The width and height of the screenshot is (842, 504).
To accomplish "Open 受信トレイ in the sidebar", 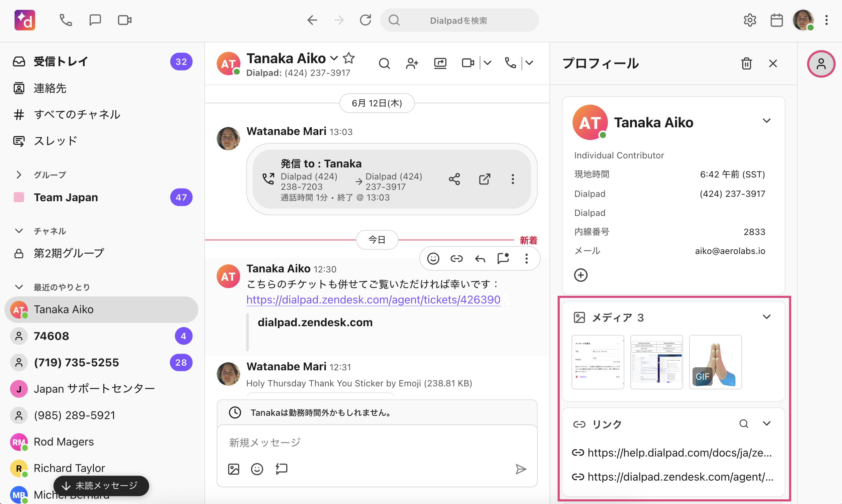I will pos(61,61).
